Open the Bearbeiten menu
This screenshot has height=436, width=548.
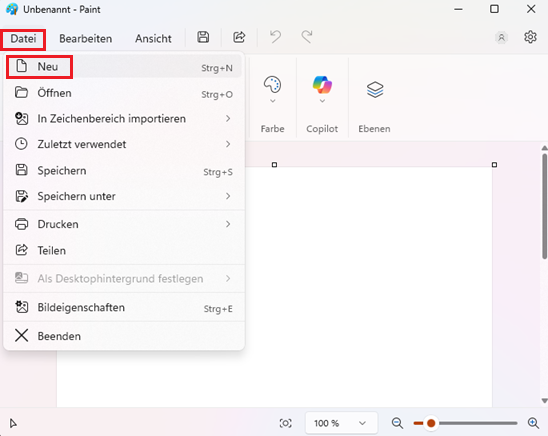coord(86,38)
